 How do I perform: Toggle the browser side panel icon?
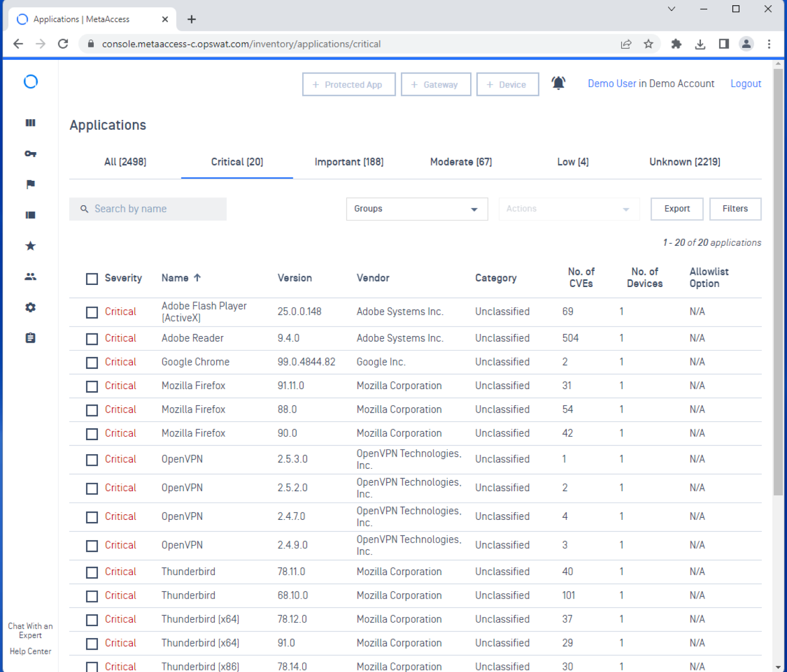[724, 44]
